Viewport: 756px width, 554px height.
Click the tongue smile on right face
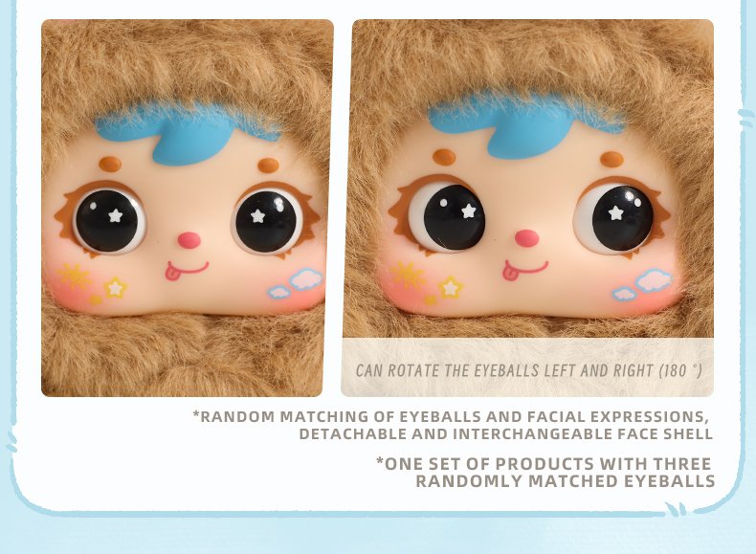524,269
